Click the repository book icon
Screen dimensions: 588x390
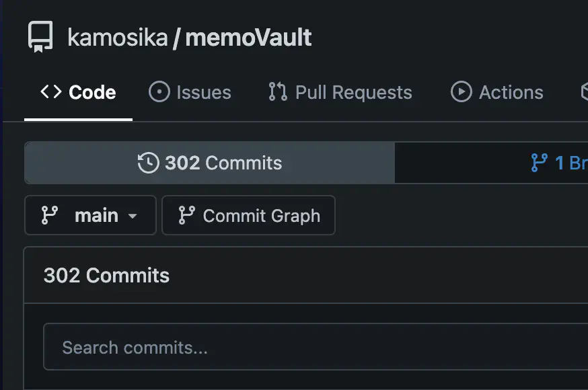tap(40, 37)
